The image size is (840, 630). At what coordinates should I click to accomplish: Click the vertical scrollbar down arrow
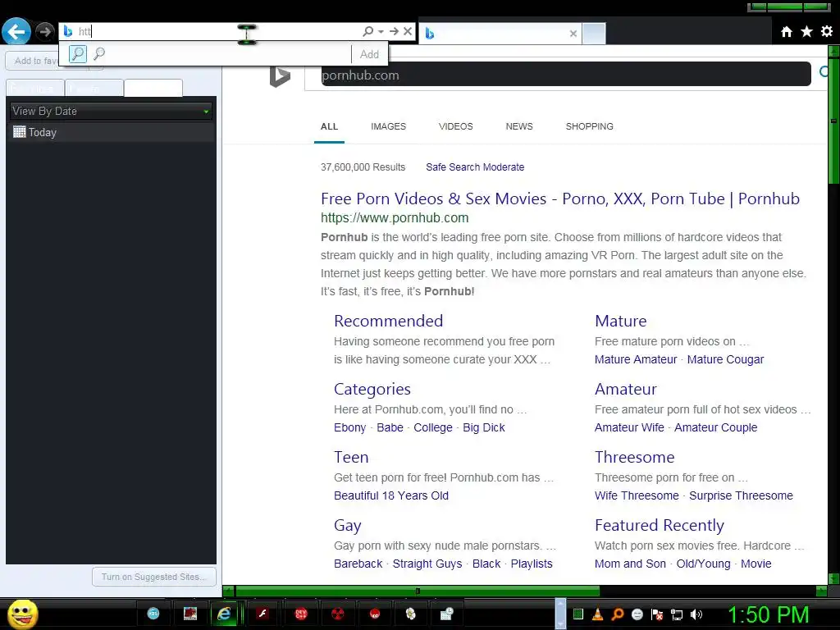pos(833,578)
